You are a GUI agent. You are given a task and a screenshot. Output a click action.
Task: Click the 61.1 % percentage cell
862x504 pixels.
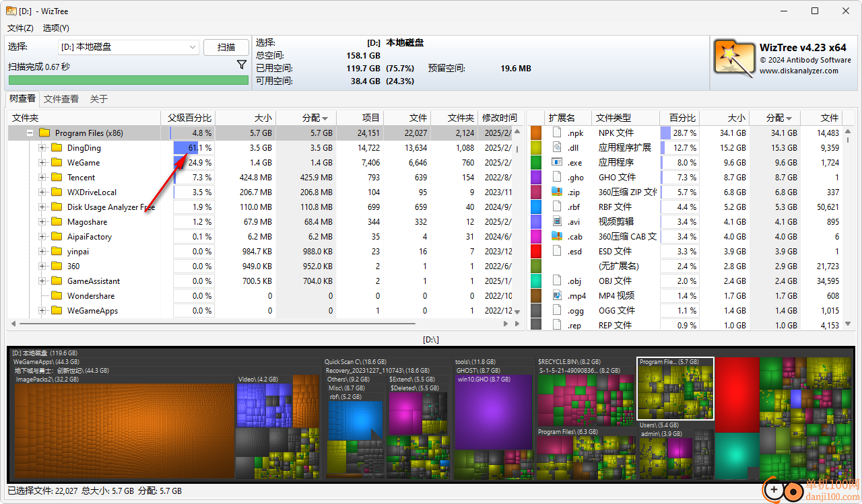(x=194, y=148)
